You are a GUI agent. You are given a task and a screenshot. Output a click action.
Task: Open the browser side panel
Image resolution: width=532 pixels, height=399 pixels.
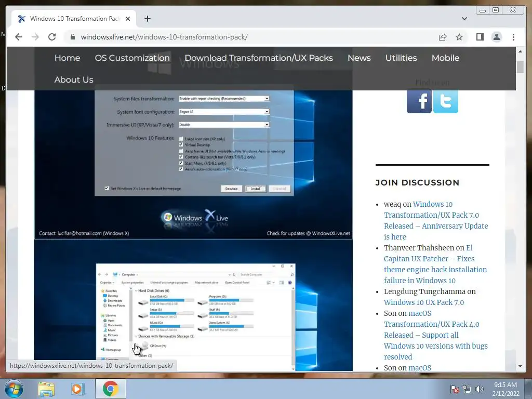(x=480, y=37)
